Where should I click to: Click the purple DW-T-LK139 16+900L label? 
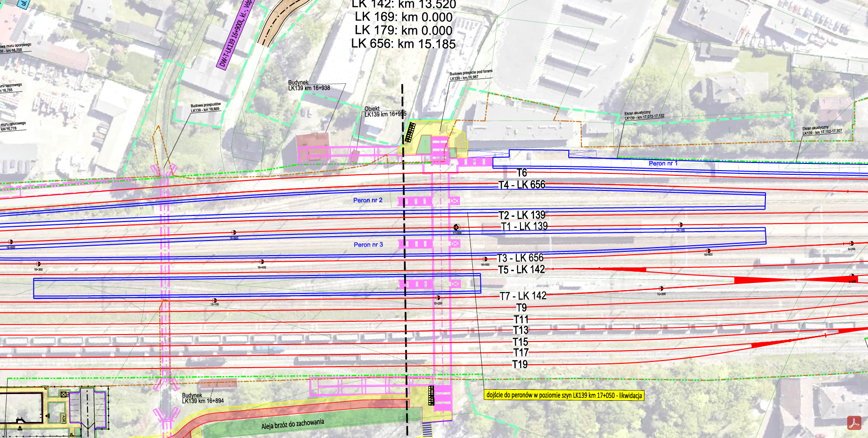[235, 35]
